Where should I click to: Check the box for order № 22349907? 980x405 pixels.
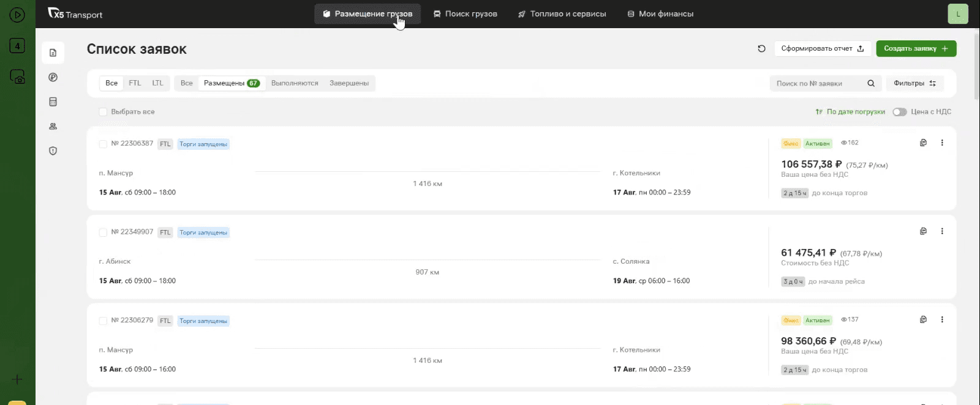tap(103, 232)
